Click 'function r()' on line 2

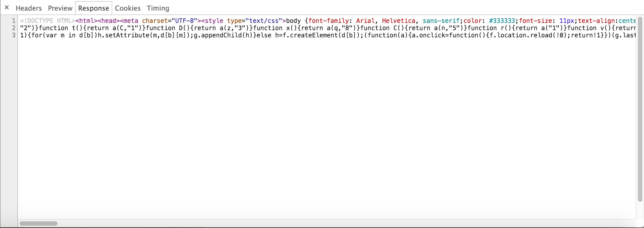(489, 28)
